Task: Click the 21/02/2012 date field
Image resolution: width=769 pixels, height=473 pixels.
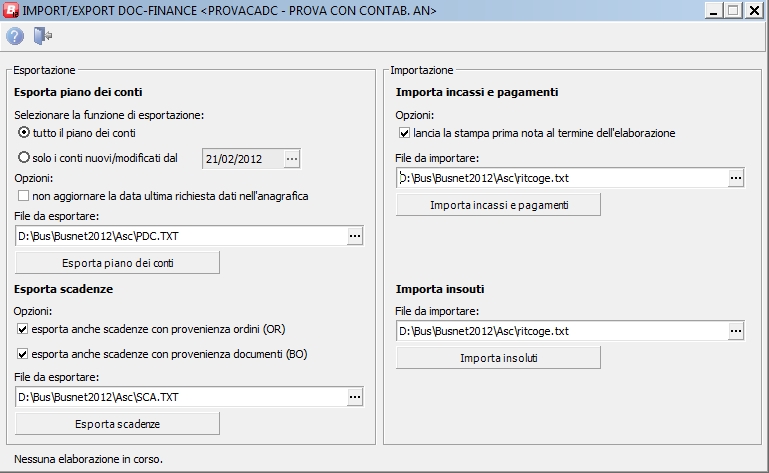Action: pos(241,158)
